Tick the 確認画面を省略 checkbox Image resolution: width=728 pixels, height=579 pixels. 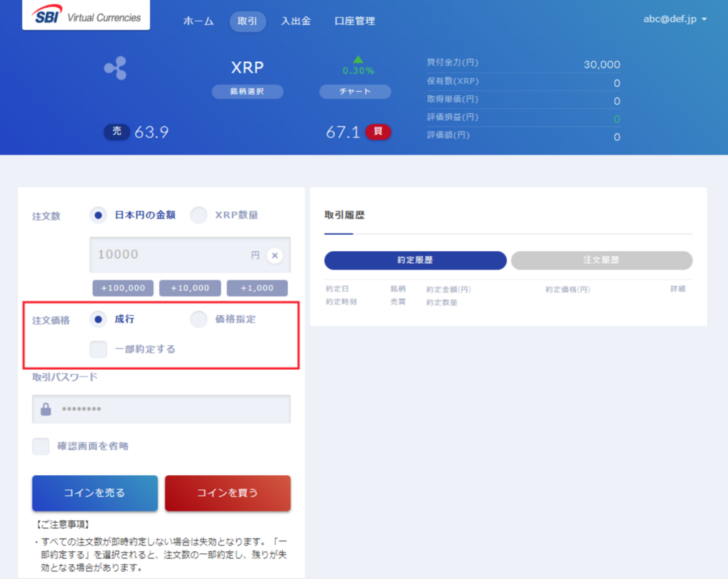[x=41, y=447]
